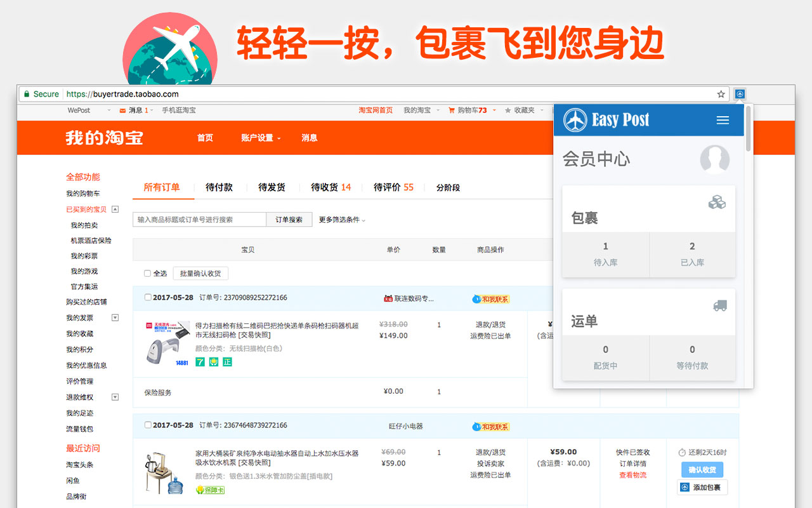Click the 订单搜索 button
This screenshot has height=508, width=812.
click(289, 220)
